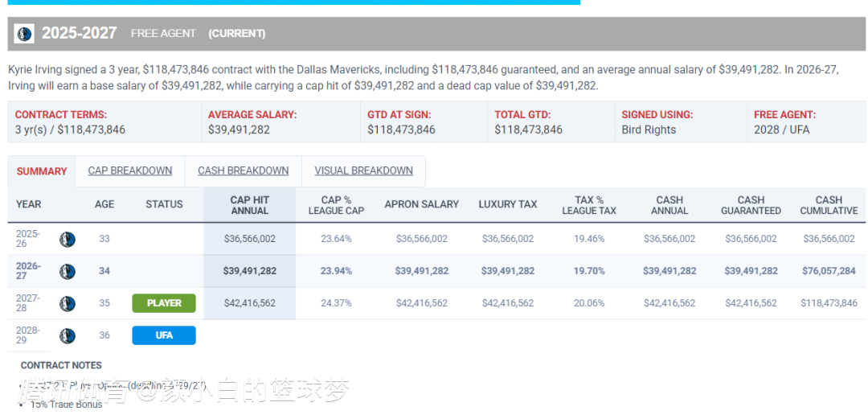Image resolution: width=868 pixels, height=419 pixels.
Task: Click the 2025-2027 contract header title
Action: coord(79,33)
